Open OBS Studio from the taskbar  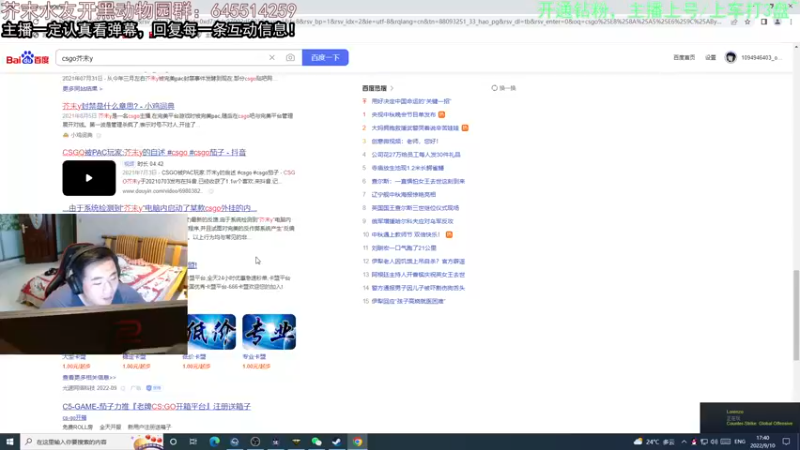255,442
